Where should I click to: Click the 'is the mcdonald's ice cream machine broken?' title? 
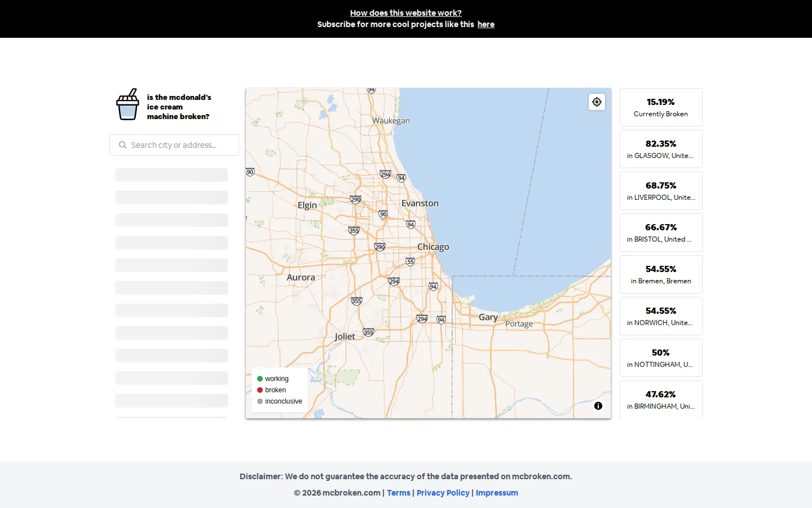tap(179, 107)
